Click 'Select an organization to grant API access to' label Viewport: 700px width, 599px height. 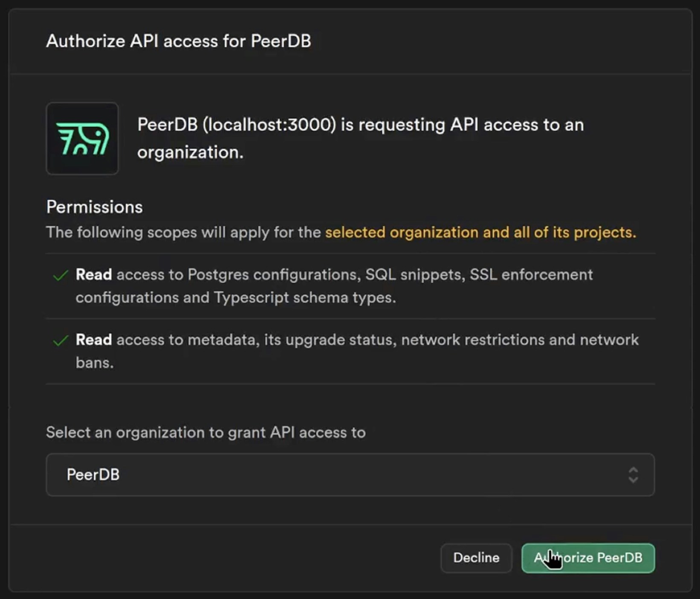point(205,433)
